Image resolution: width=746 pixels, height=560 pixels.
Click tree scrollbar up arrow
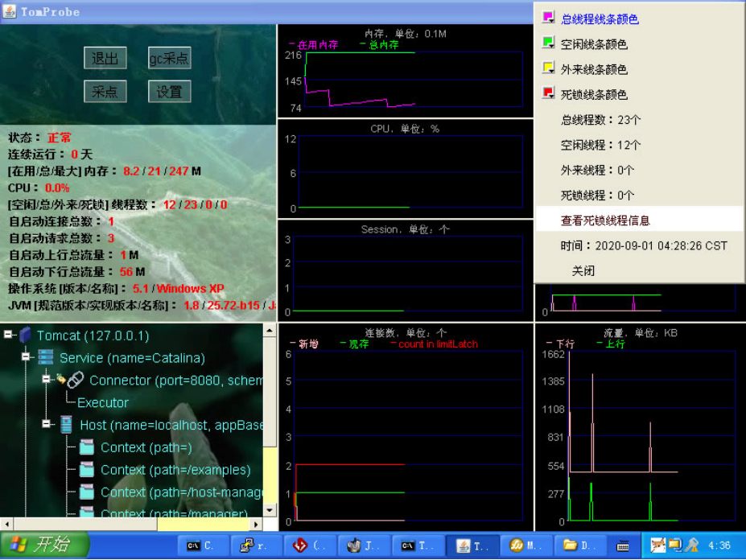270,330
